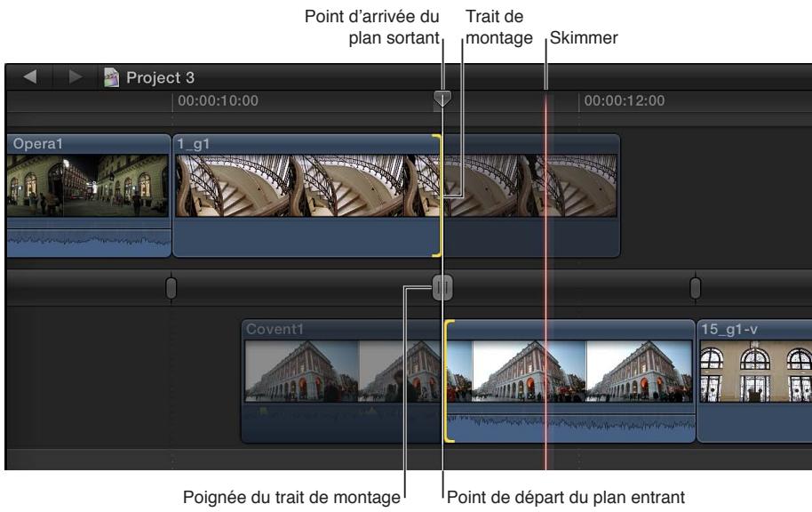The image size is (812, 512).
Task: Click the edit handle above the 15_g1-v cut
Action: click(x=696, y=288)
